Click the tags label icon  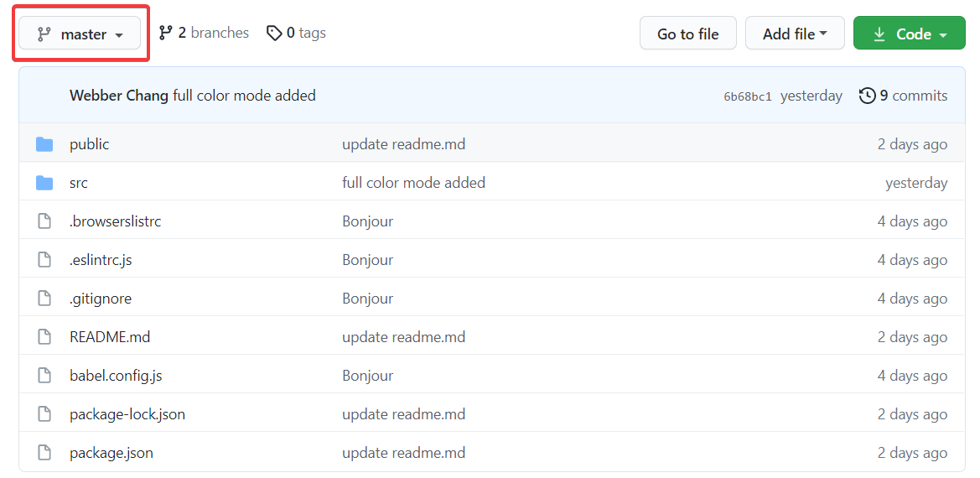coord(274,33)
